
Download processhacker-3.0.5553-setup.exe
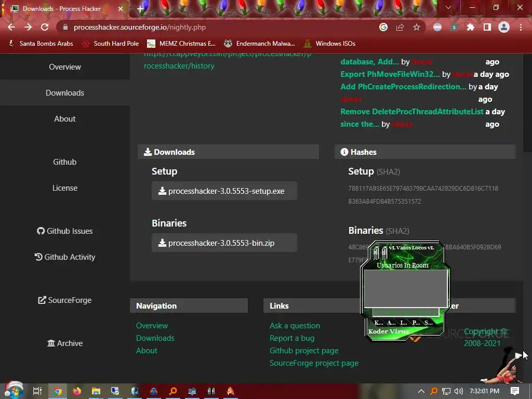(224, 191)
